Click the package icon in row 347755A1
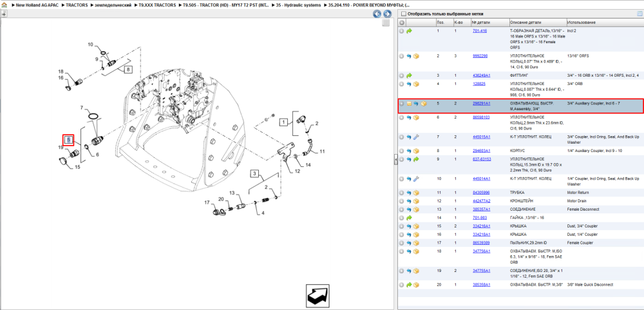 (x=416, y=271)
